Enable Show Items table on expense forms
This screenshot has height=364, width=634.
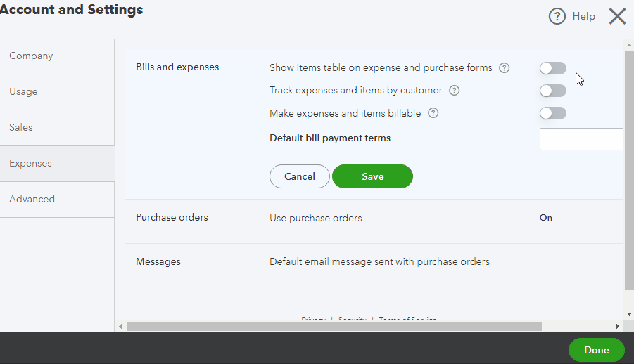point(552,68)
